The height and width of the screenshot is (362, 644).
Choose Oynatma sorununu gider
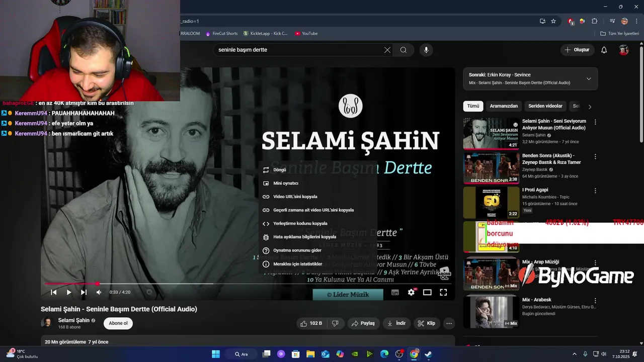pyautogui.click(x=318, y=250)
